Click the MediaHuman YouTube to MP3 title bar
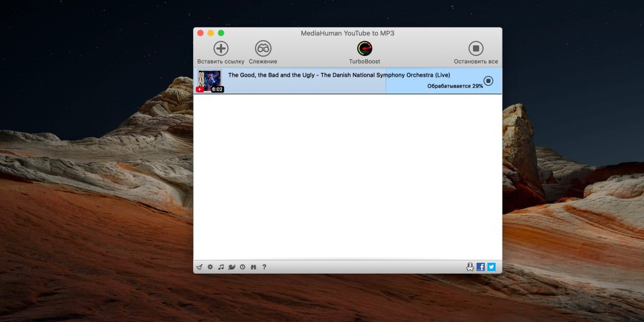The height and width of the screenshot is (322, 644). tap(347, 33)
